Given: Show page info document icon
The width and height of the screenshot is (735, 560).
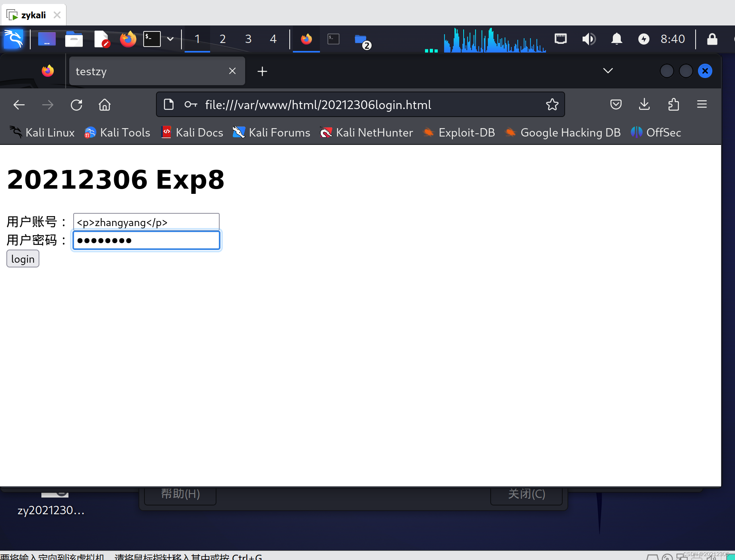Looking at the screenshot, I should pos(169,105).
